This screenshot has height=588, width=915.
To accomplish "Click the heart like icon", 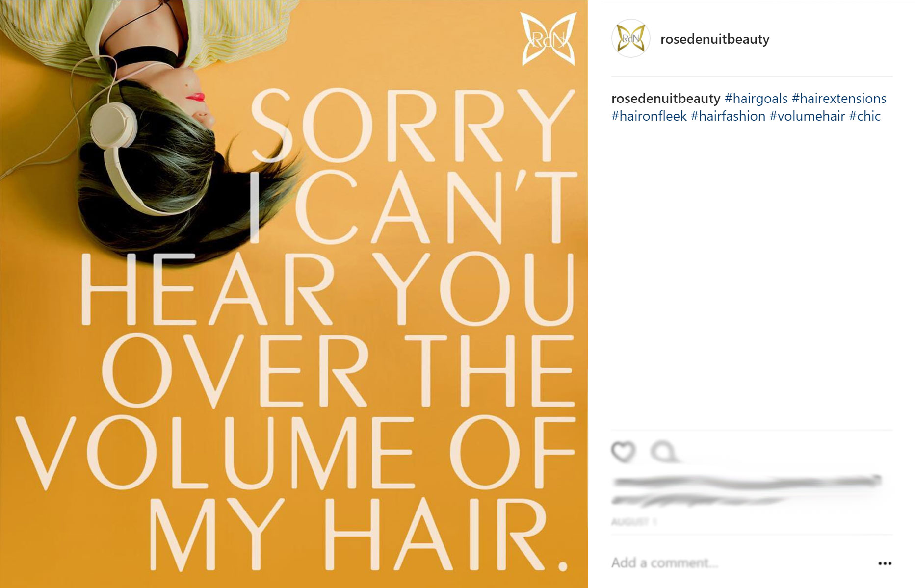I will [x=623, y=452].
